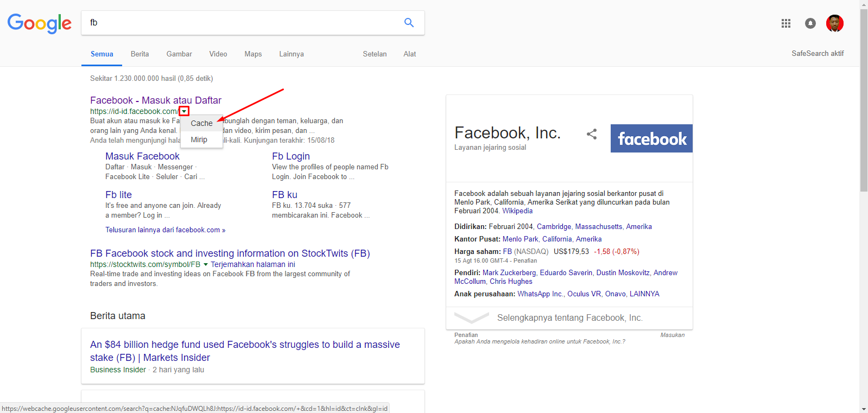Viewport: 868px width, 413px height.
Task: Open Setelan search settings
Action: click(375, 54)
